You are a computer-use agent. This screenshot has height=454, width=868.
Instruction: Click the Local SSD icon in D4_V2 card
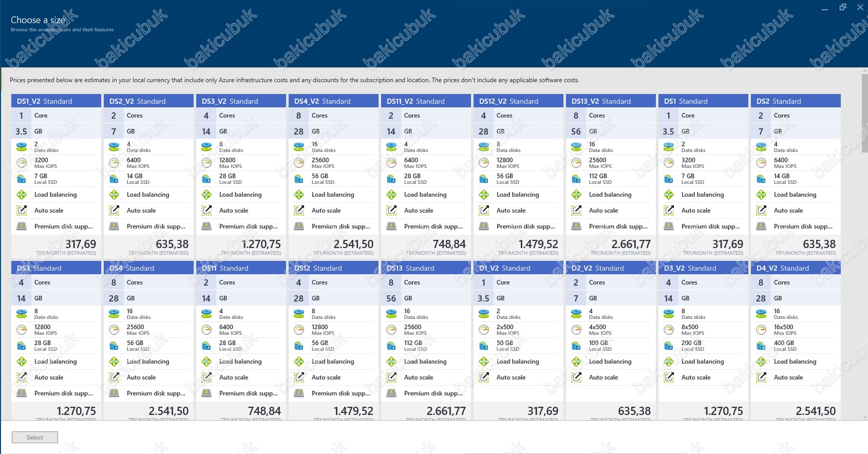coord(761,346)
